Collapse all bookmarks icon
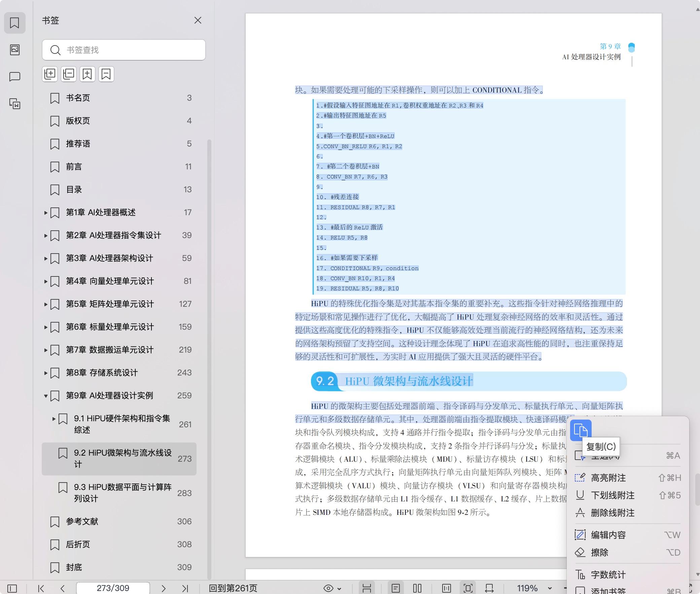 [69, 74]
